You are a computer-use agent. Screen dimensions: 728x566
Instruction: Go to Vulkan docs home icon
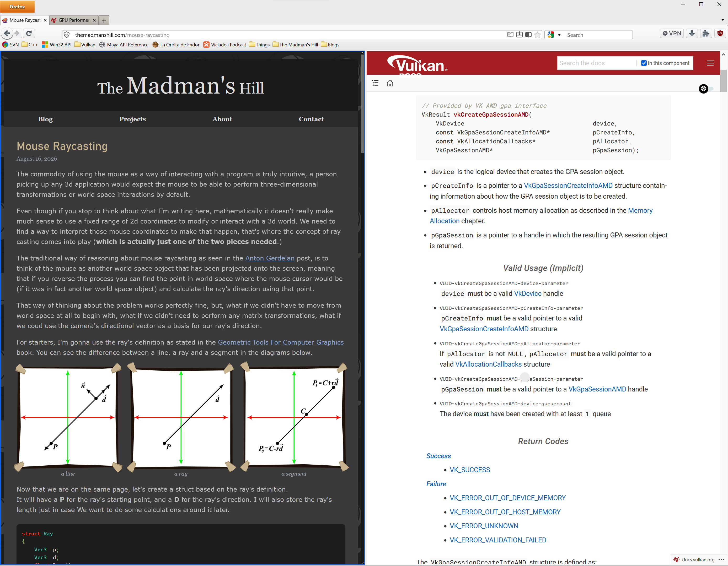[390, 83]
